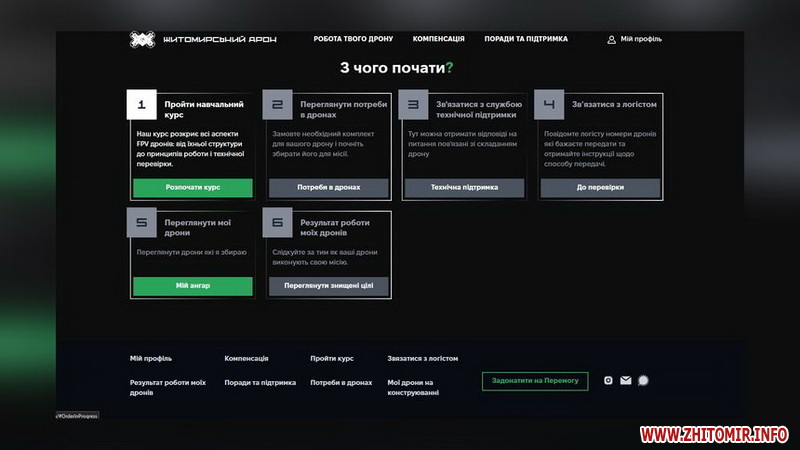This screenshot has height=450, width=800.
Task: Click the Житомирський Дрон drone logo
Action: pyautogui.click(x=142, y=39)
